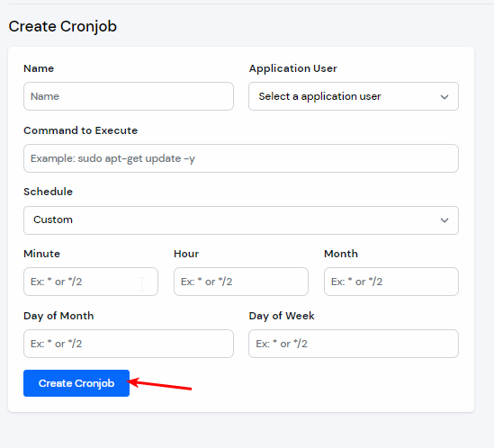The width and height of the screenshot is (494, 448).
Task: Open the 'Select a application user' dropdown
Action: 354,96
